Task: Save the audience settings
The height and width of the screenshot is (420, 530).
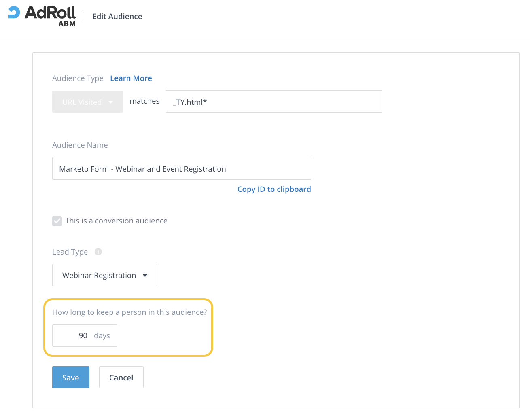Action: [71, 378]
